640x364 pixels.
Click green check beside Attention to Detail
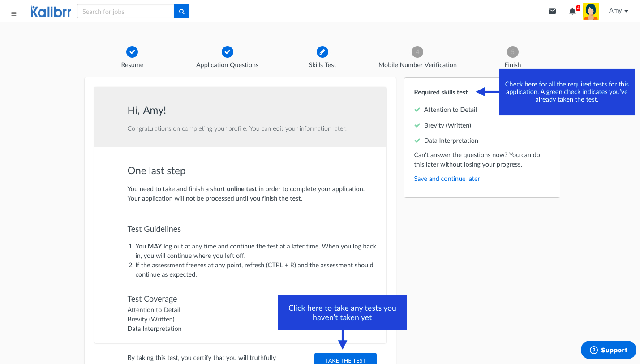(417, 110)
